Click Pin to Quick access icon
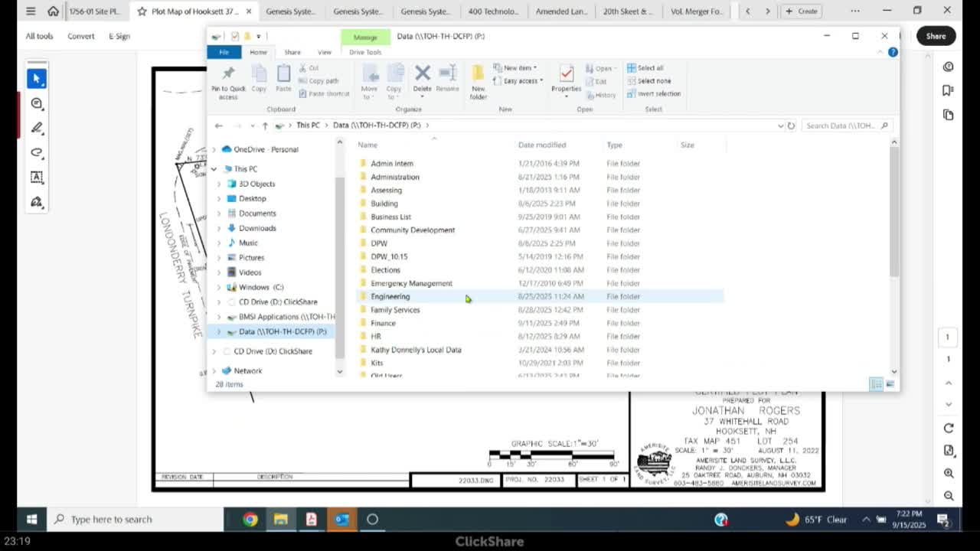The image size is (980, 551). pos(228,80)
